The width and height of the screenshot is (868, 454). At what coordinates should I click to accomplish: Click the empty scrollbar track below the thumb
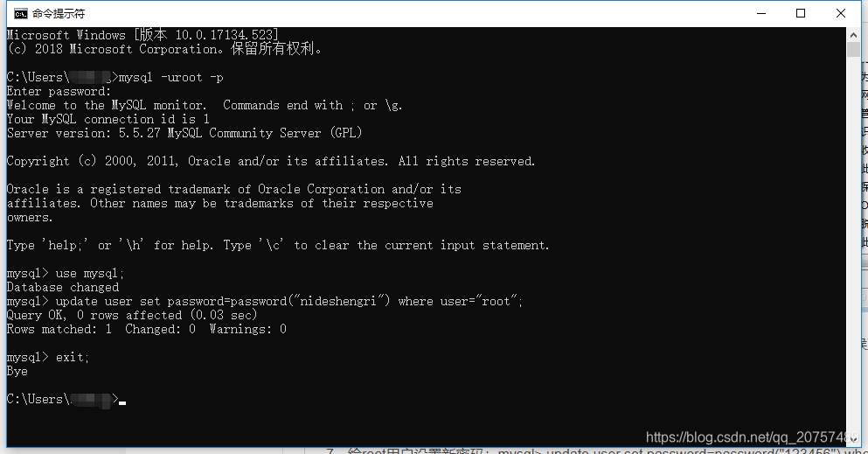click(x=853, y=243)
